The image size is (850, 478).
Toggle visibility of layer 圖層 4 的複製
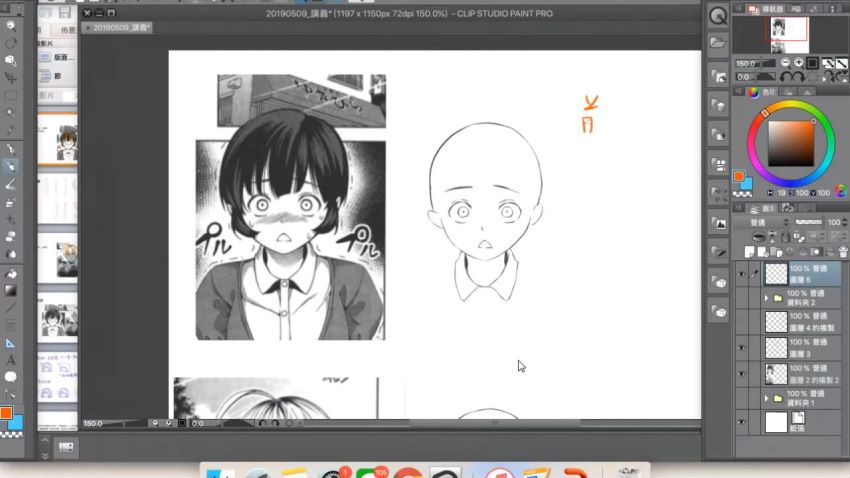[x=741, y=322]
